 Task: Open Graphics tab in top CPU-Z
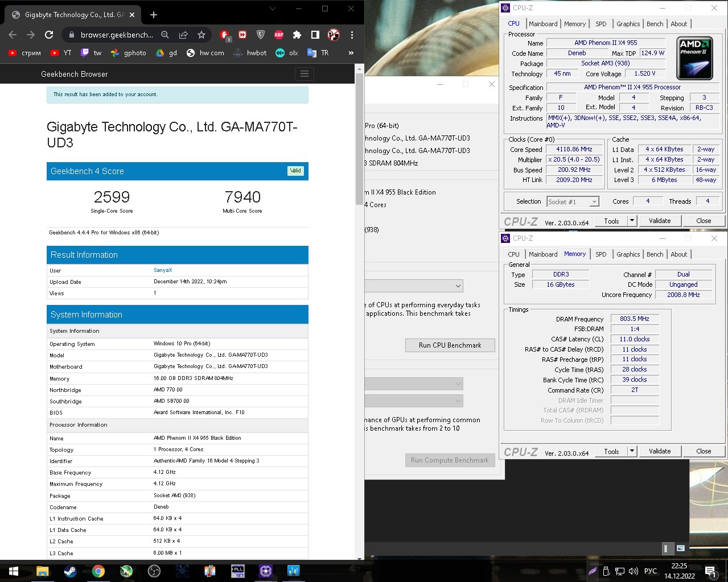tap(628, 24)
